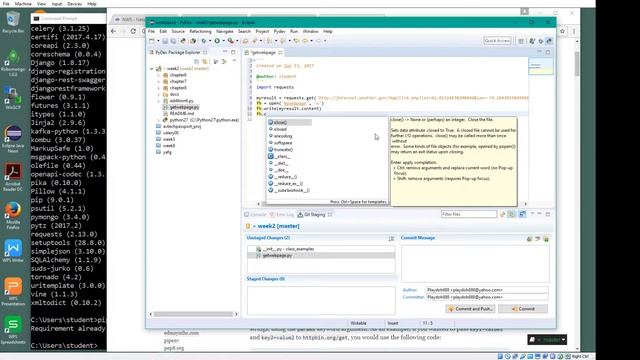
Task: Click the Commit button
Action: [523, 309]
